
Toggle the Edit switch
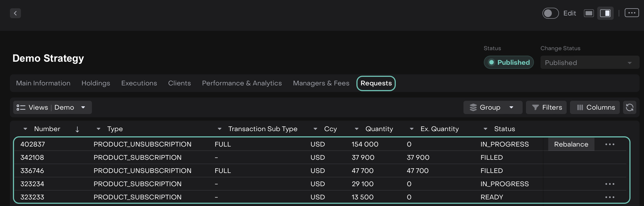(550, 13)
